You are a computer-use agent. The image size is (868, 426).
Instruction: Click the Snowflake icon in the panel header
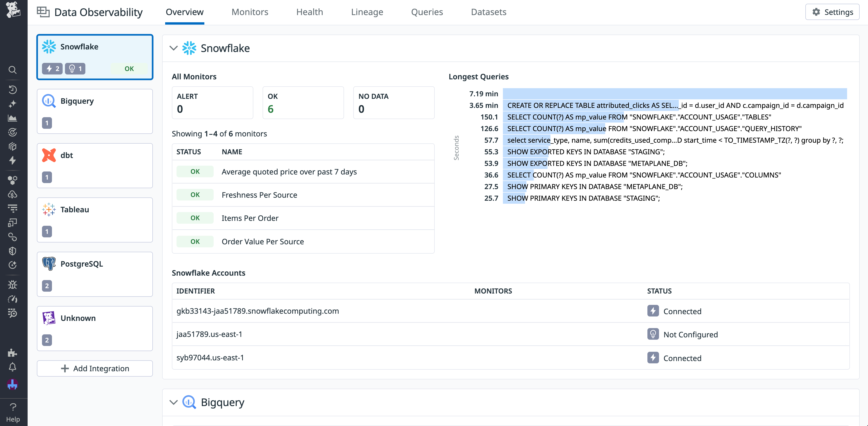pyautogui.click(x=189, y=48)
